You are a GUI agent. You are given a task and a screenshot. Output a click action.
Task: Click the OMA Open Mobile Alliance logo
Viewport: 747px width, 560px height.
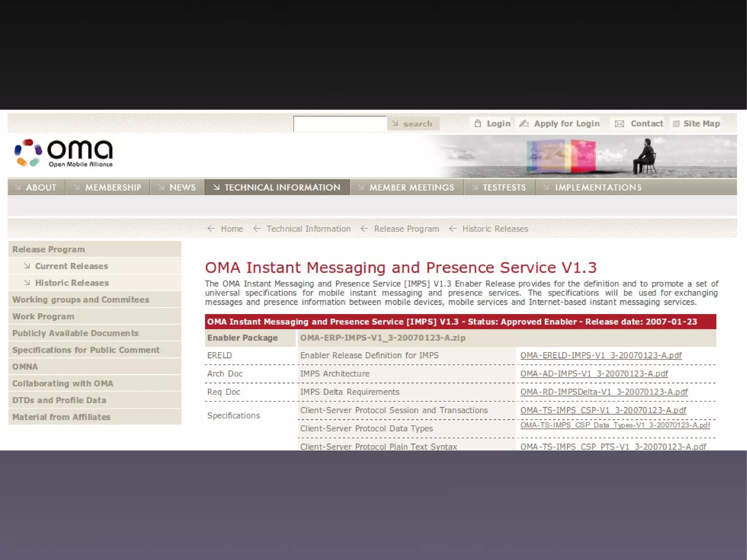(x=63, y=153)
